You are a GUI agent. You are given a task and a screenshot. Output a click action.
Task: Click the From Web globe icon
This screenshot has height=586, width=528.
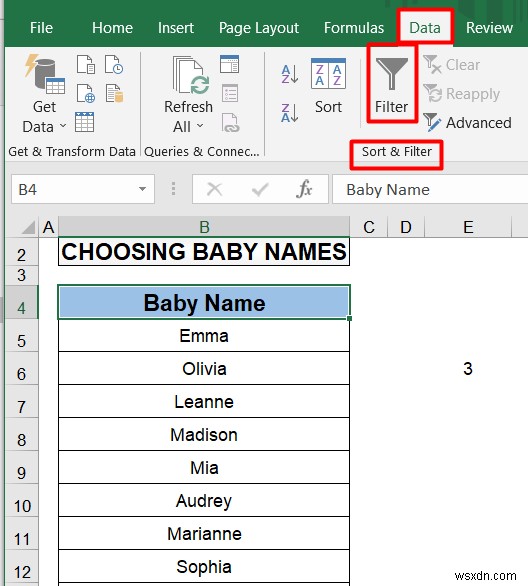pyautogui.click(x=86, y=93)
